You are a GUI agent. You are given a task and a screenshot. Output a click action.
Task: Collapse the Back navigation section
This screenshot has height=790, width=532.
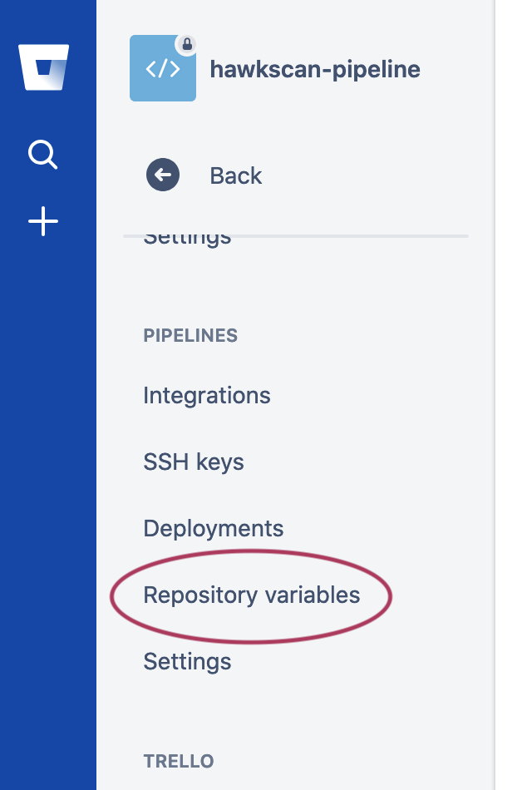(x=163, y=175)
